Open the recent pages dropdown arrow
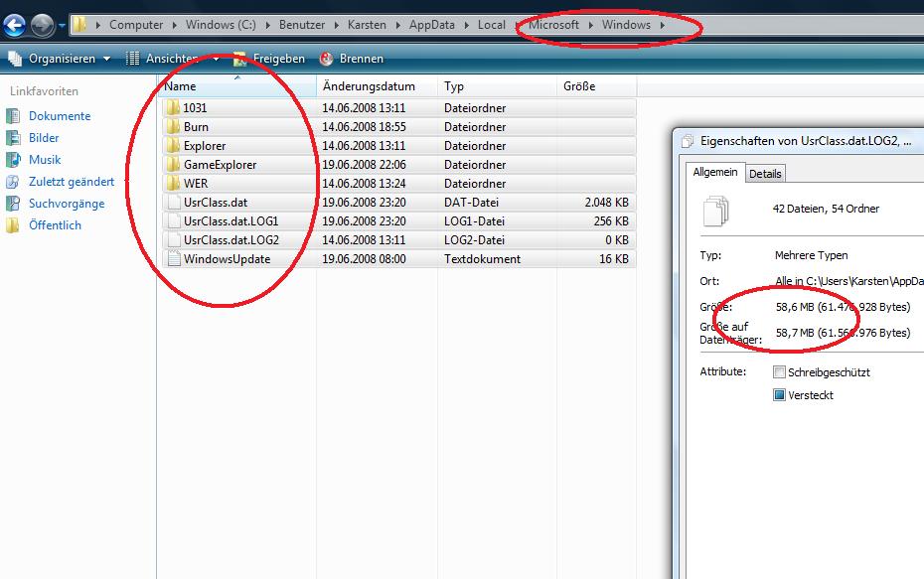The image size is (924, 579). pos(62,26)
